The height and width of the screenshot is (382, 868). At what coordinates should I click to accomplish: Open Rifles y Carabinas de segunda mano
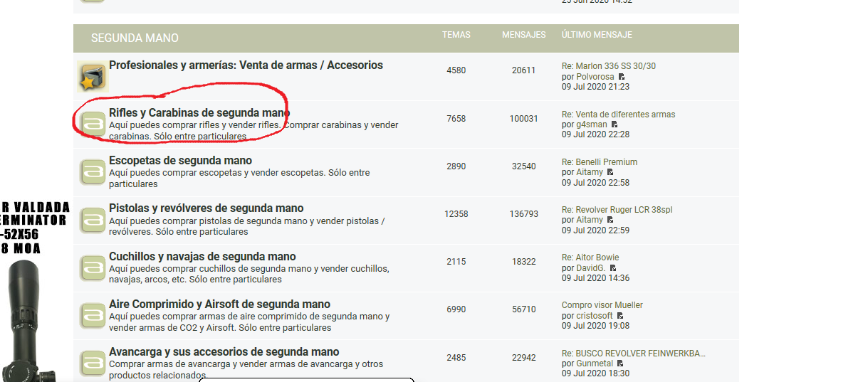click(199, 113)
